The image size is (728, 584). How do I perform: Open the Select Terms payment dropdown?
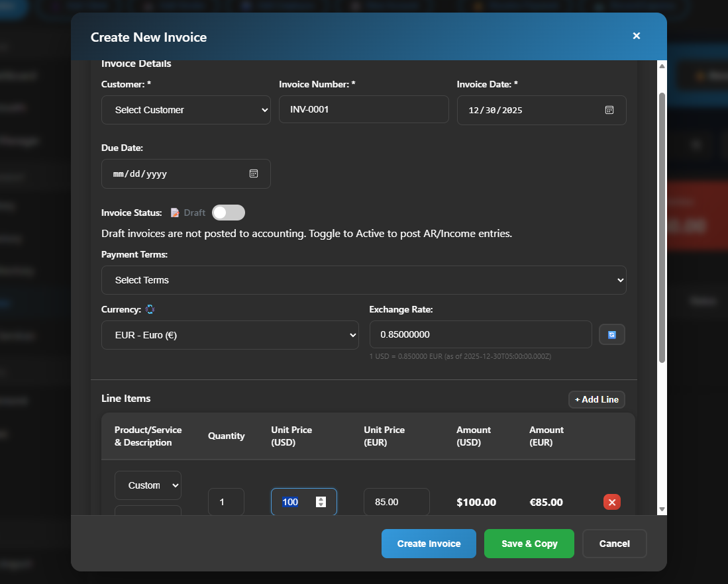click(364, 280)
